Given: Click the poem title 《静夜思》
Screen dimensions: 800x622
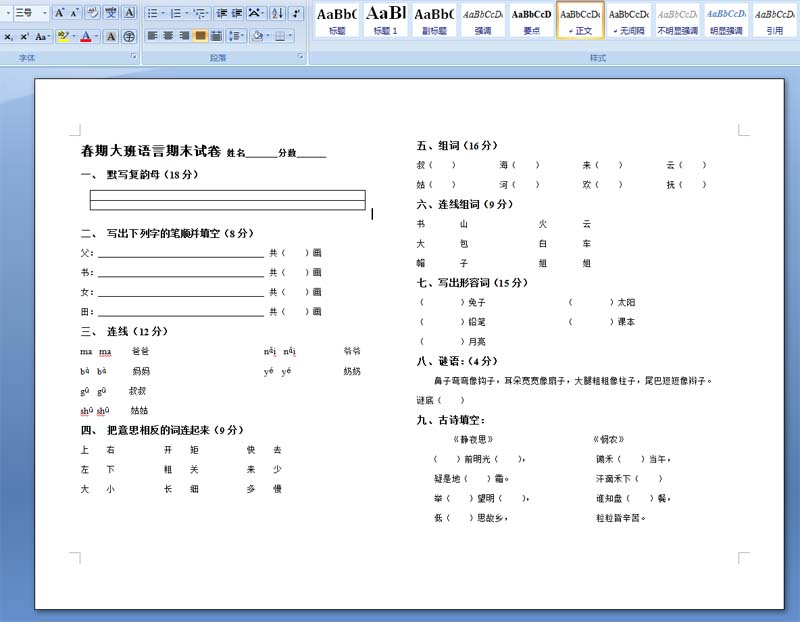Looking at the screenshot, I should 473,439.
